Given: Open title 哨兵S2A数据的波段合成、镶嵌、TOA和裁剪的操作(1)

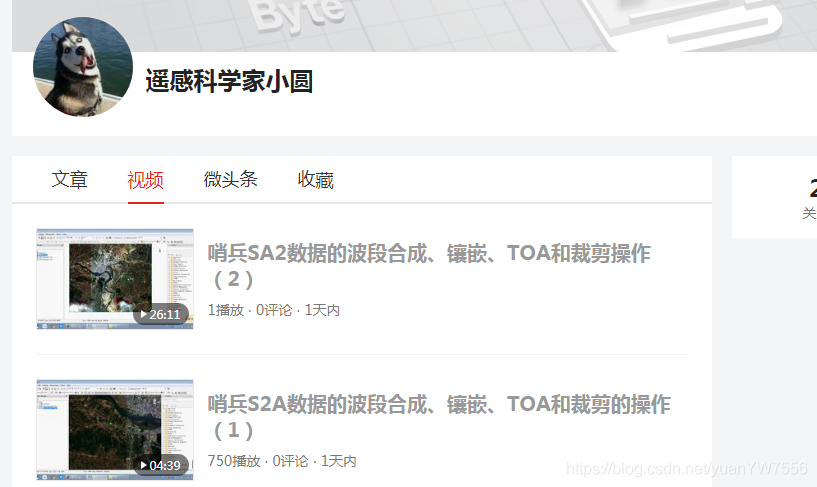Looking at the screenshot, I should coord(439,417).
